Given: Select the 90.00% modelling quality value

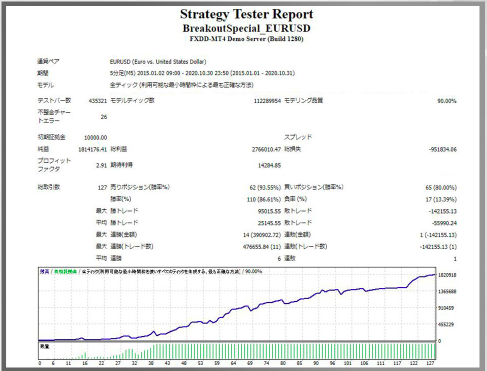Looking at the screenshot, I should 447,101.
